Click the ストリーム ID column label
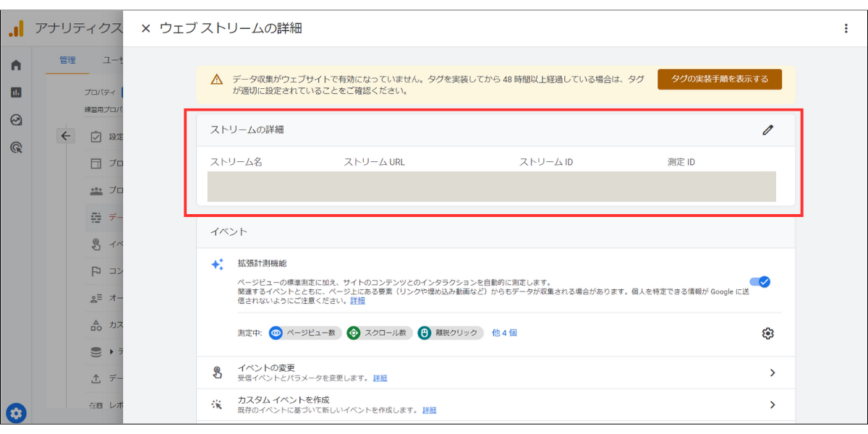This screenshot has width=868, height=434. (545, 162)
